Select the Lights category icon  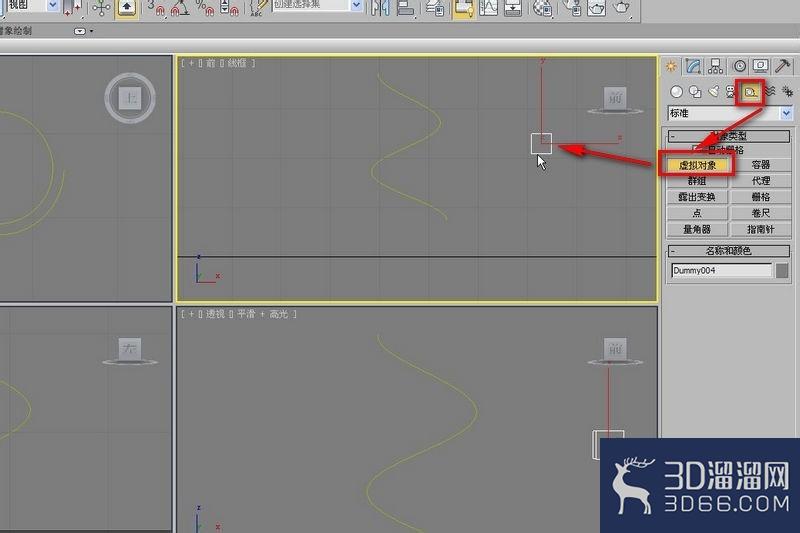point(713,92)
